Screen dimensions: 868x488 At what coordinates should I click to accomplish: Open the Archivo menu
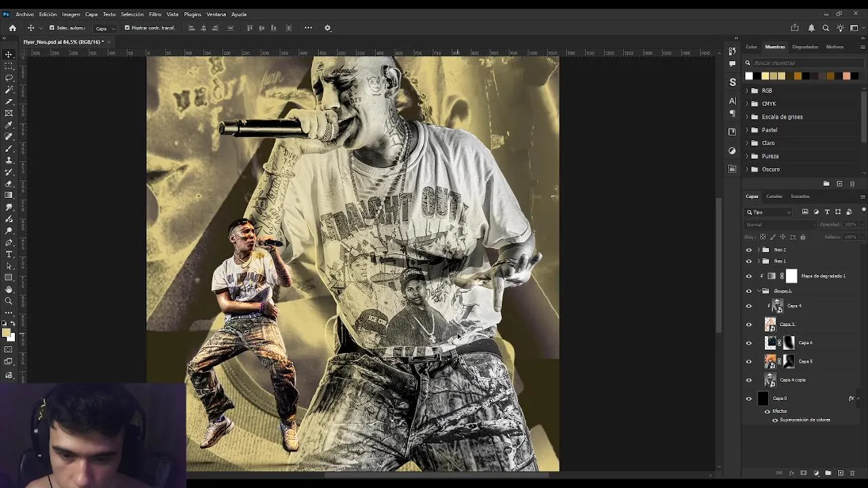pyautogui.click(x=24, y=14)
